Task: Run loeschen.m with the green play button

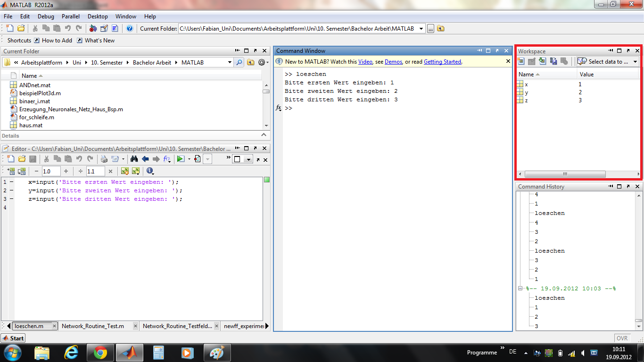Action: [x=180, y=159]
